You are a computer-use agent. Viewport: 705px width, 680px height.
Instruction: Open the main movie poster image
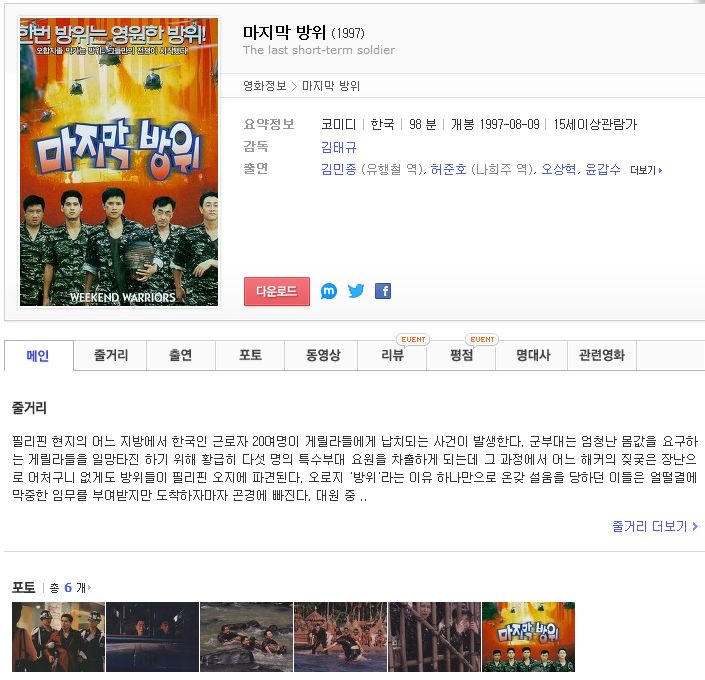tap(119, 162)
